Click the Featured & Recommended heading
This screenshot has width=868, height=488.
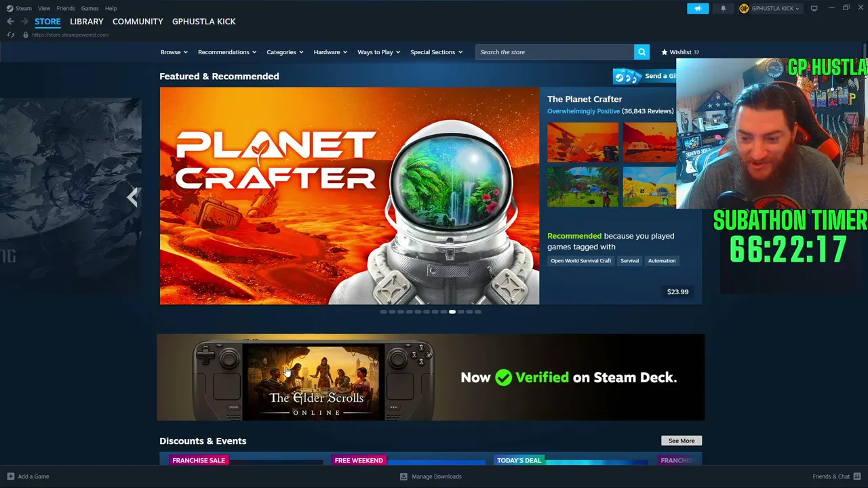[219, 77]
